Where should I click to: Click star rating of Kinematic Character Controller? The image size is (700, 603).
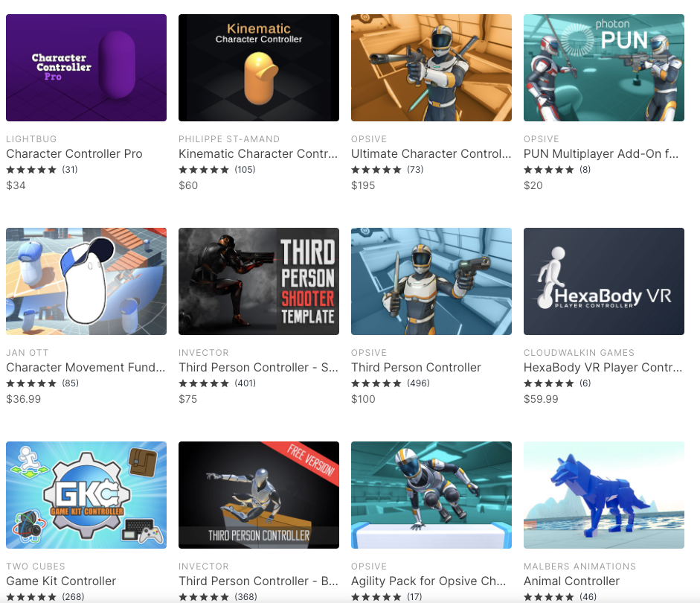click(x=204, y=170)
